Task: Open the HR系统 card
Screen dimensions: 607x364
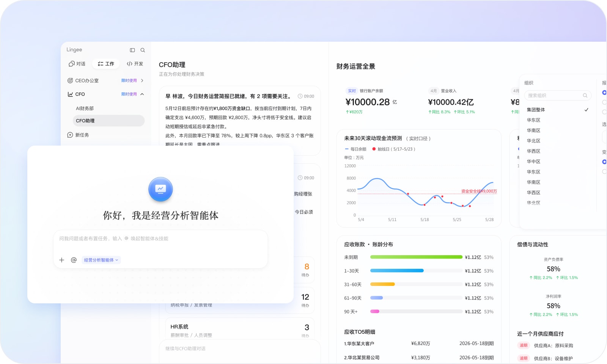Action: click(x=240, y=329)
